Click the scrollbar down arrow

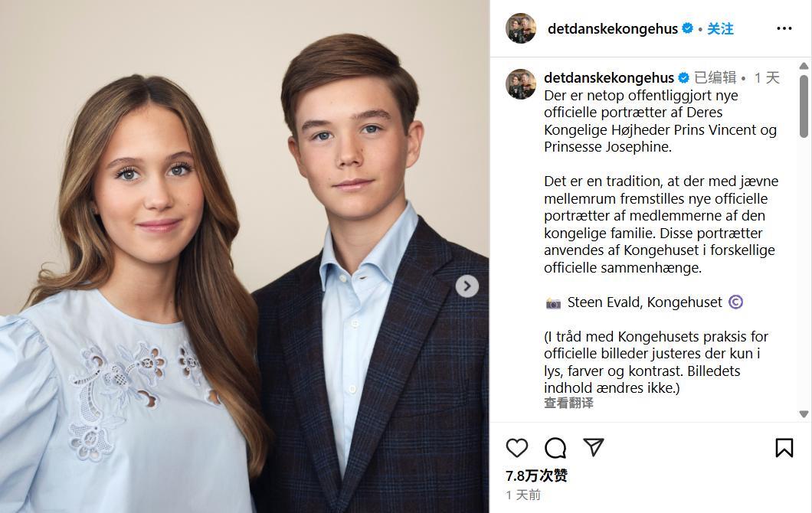pos(804,414)
